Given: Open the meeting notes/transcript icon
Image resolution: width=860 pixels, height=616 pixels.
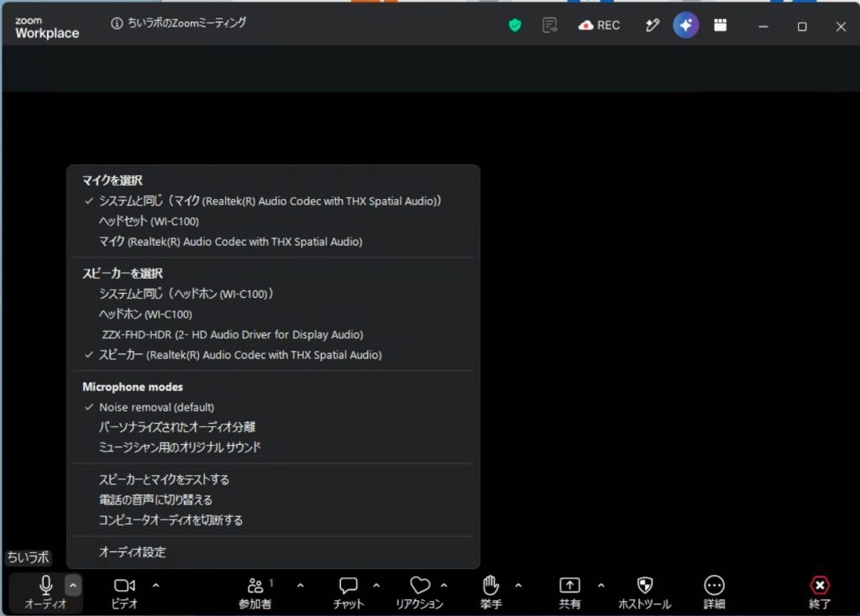Looking at the screenshot, I should (x=549, y=25).
